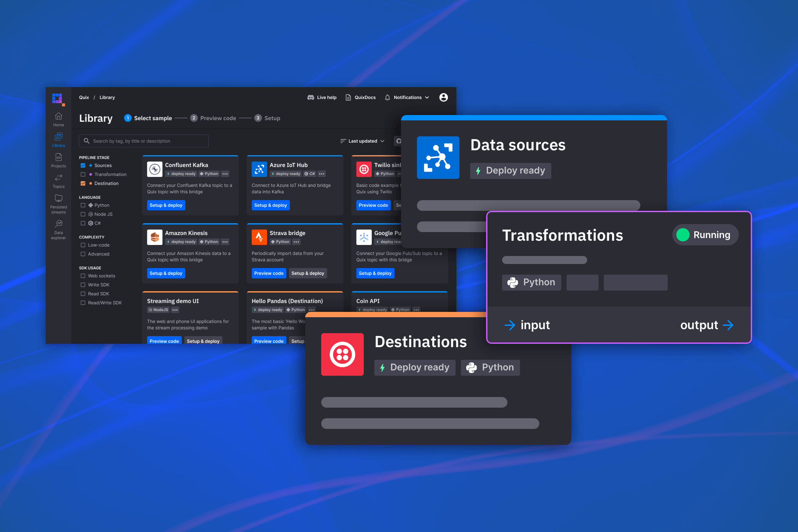This screenshot has height=532, width=798.
Task: Go to step 2 Preview code
Action: pos(213,118)
